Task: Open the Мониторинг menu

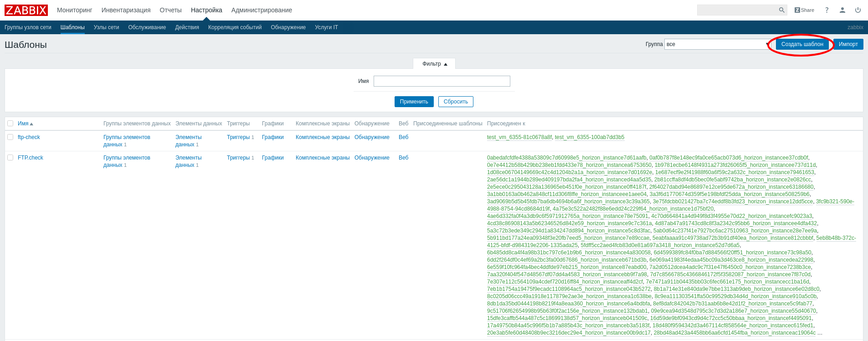Action: (74, 10)
